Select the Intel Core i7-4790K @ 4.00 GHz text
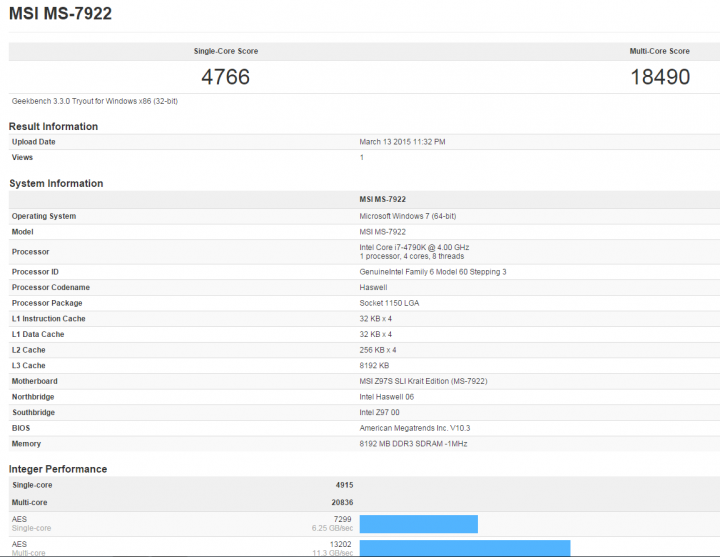 click(x=414, y=247)
